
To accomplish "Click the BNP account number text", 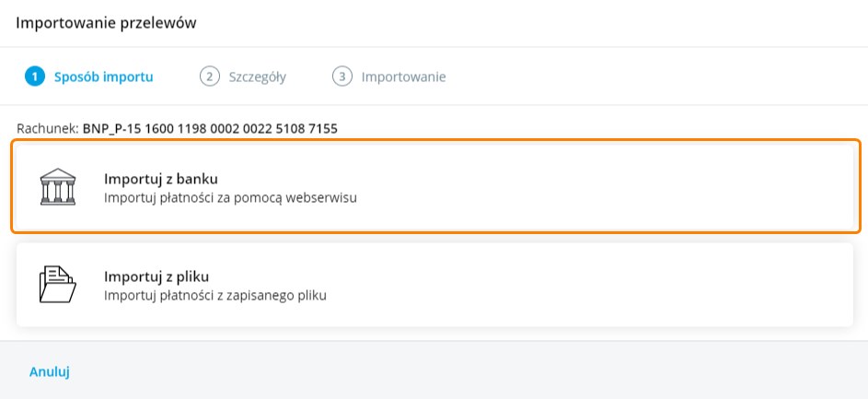I will tap(210, 128).
